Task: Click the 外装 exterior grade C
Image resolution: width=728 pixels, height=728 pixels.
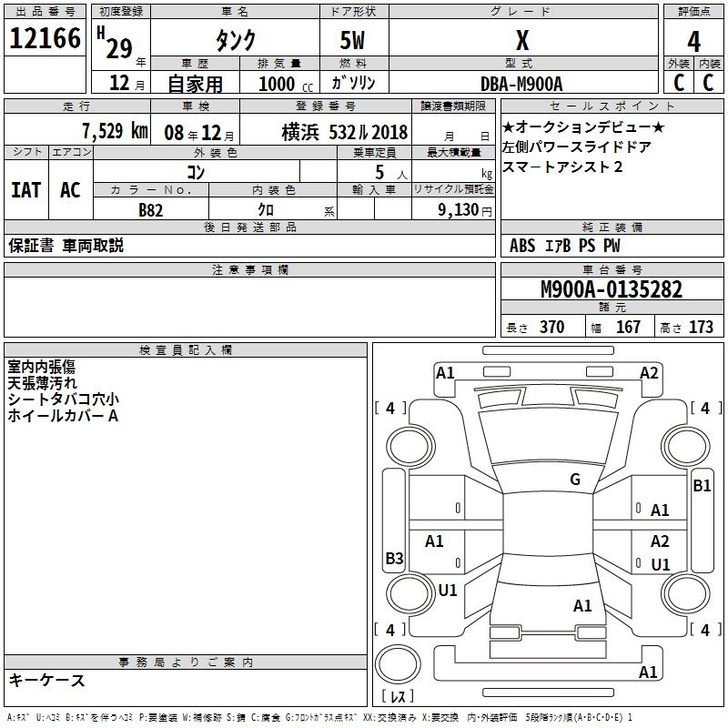Action: (679, 83)
